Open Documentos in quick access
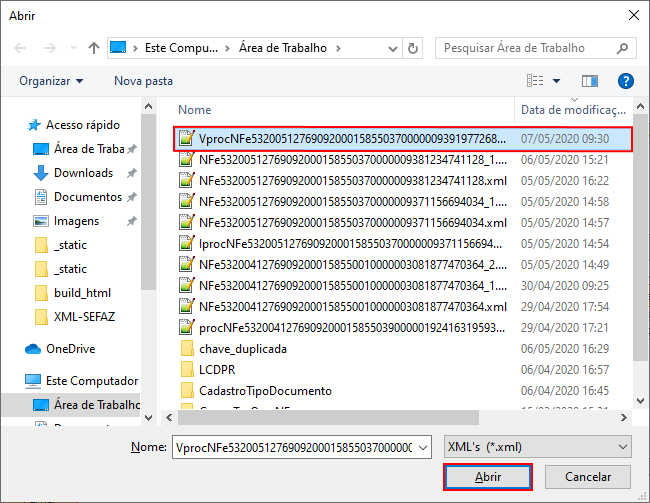 pos(88,197)
